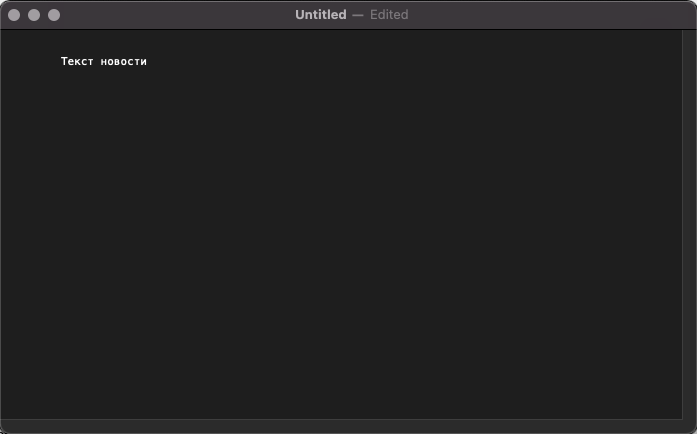Place cursor before the letter "Т" in "Текст"
Screen dimensions: 697x434
click(x=61, y=62)
